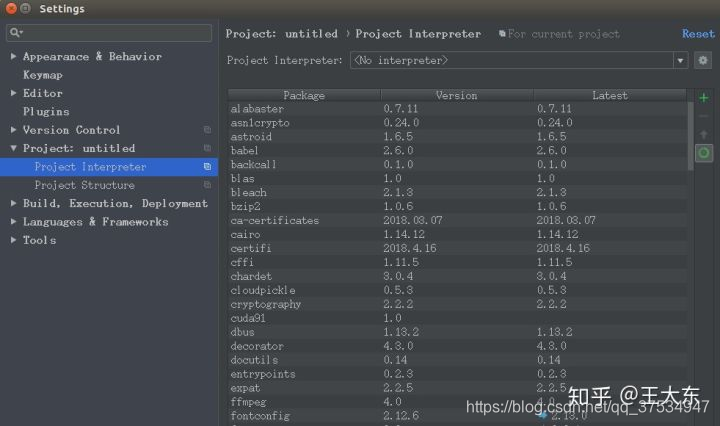Click the Reset link
720x426 pixels.
698,34
